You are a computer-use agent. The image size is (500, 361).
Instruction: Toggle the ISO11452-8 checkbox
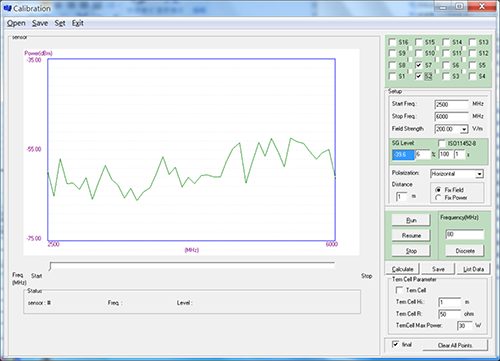tap(442, 143)
